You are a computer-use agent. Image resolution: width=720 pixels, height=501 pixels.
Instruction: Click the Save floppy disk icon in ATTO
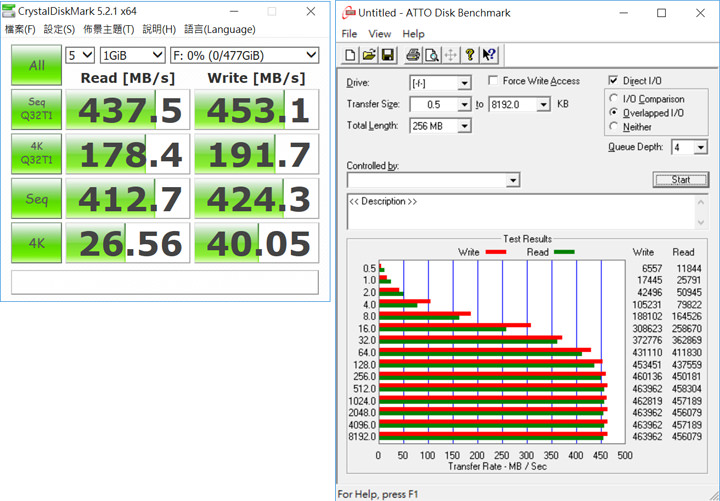[x=388, y=55]
